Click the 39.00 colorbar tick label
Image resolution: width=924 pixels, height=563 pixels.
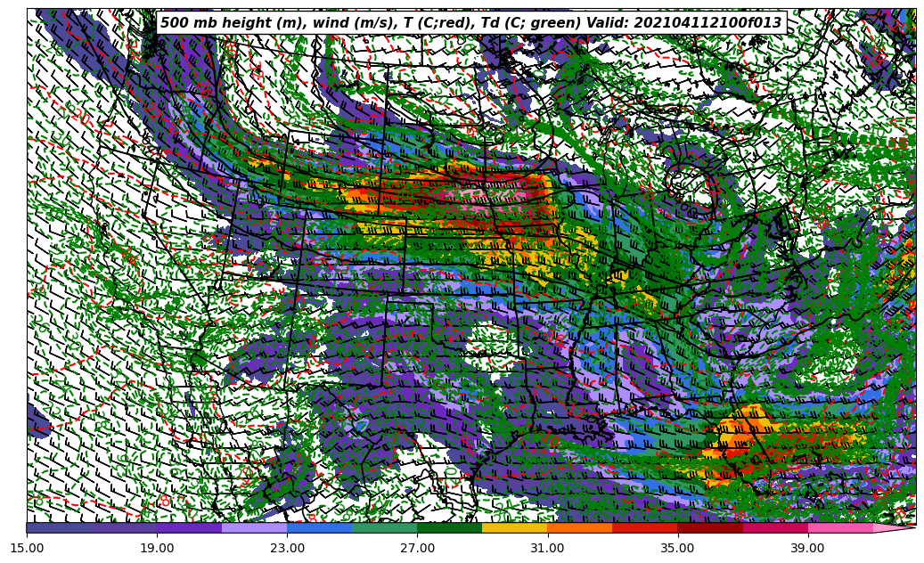click(x=808, y=548)
